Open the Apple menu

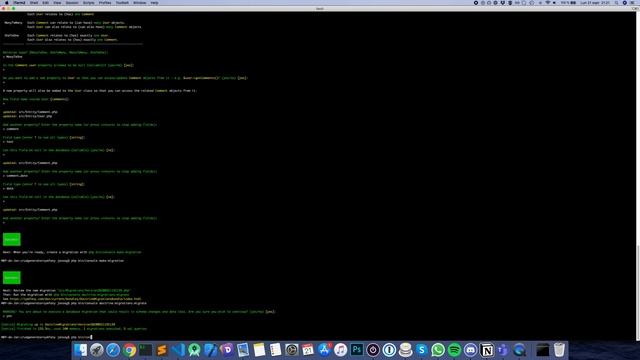pos(7,2)
